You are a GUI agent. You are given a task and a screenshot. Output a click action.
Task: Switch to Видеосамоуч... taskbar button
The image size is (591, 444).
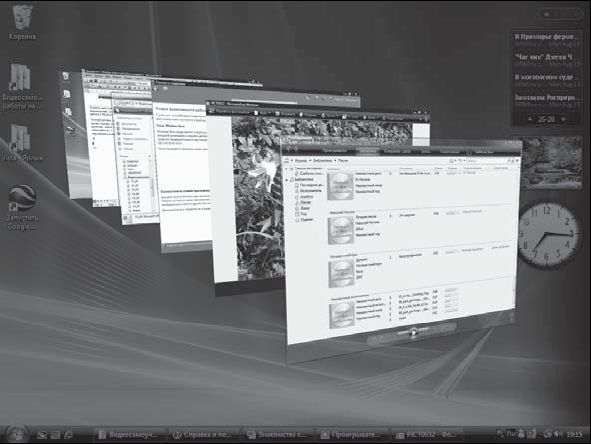pyautogui.click(x=129, y=435)
